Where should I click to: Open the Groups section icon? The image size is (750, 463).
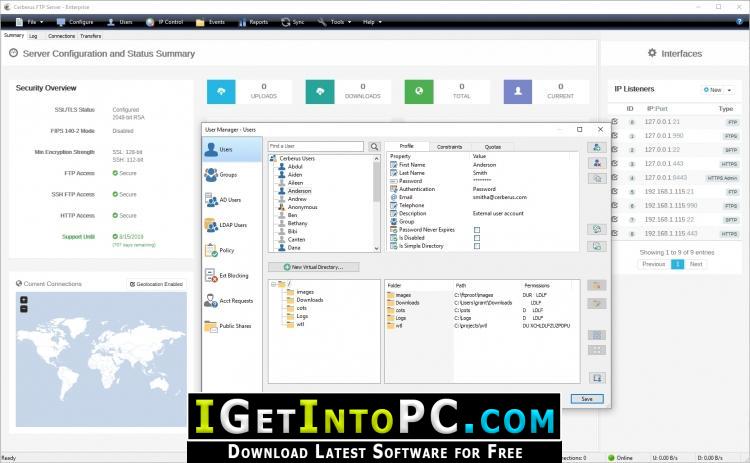pyautogui.click(x=211, y=175)
